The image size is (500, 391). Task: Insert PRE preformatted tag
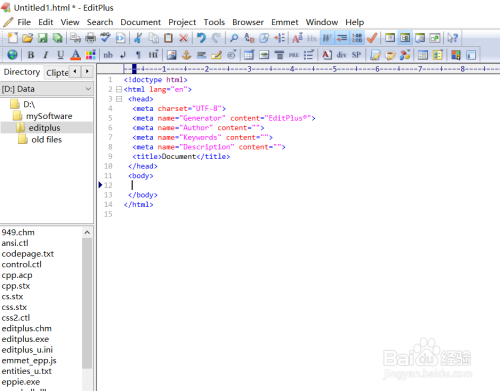coord(294,55)
